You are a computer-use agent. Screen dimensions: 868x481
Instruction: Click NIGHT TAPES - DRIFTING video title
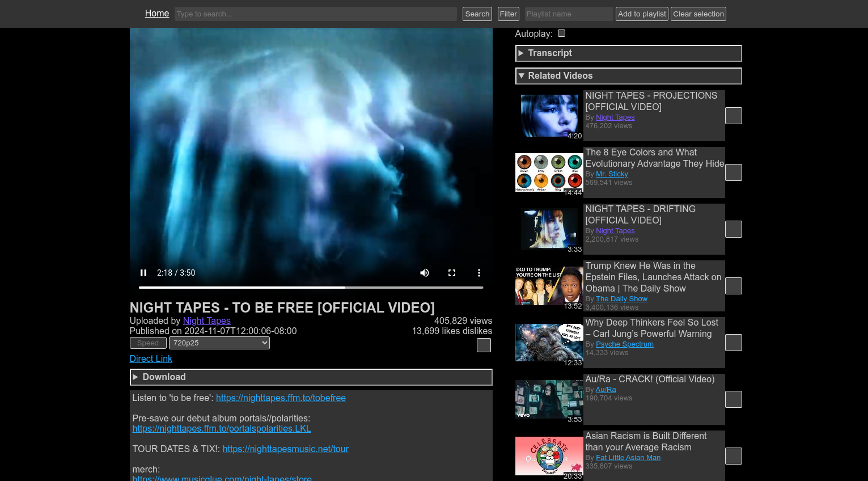point(641,215)
